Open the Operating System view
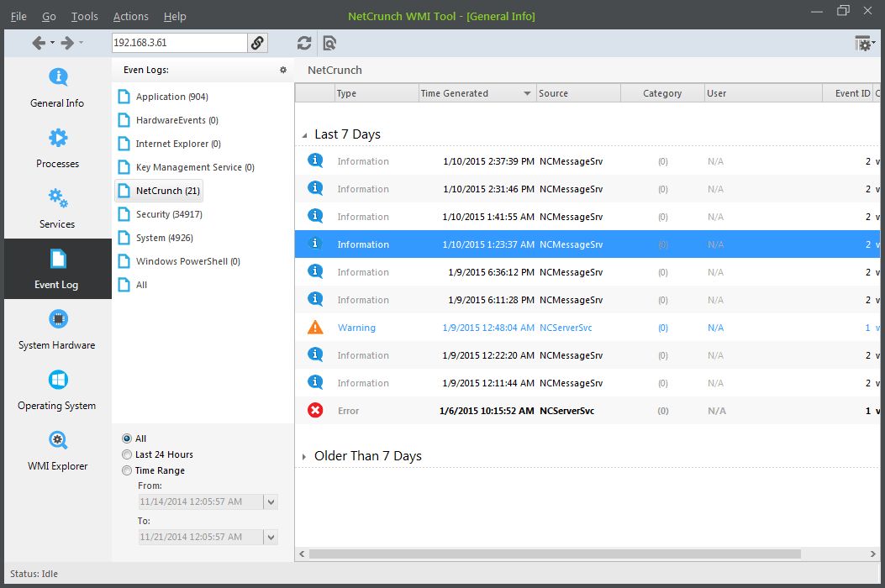 coord(56,389)
